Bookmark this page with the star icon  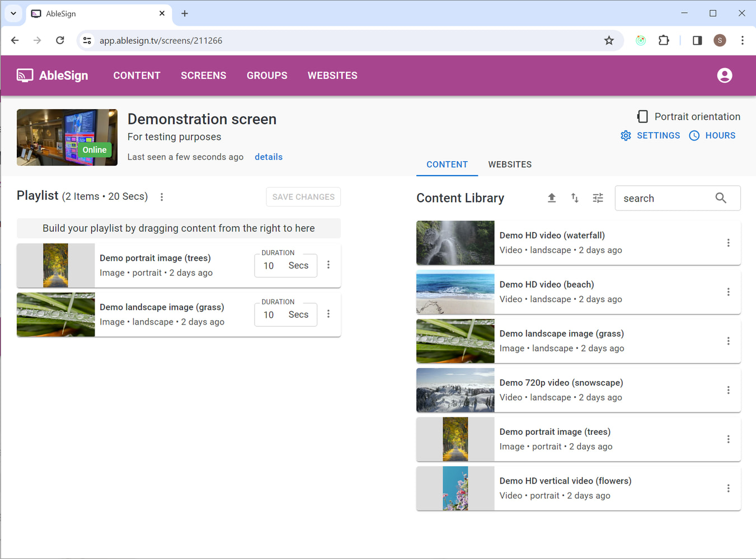[609, 40]
